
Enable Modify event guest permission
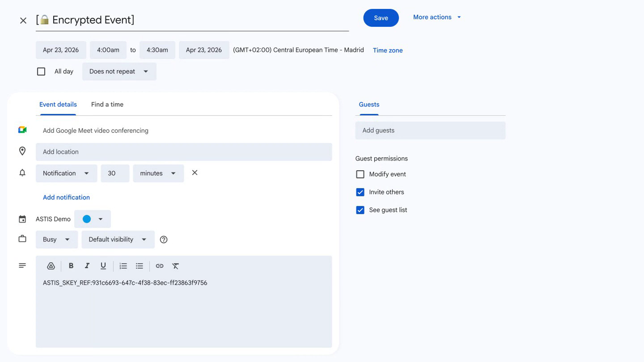[360, 174]
